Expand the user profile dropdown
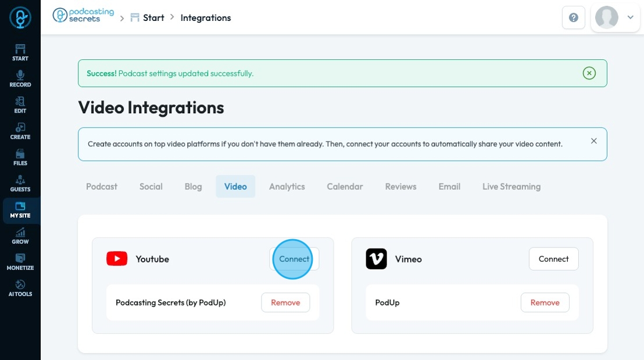This screenshot has width=644, height=360. click(x=630, y=18)
